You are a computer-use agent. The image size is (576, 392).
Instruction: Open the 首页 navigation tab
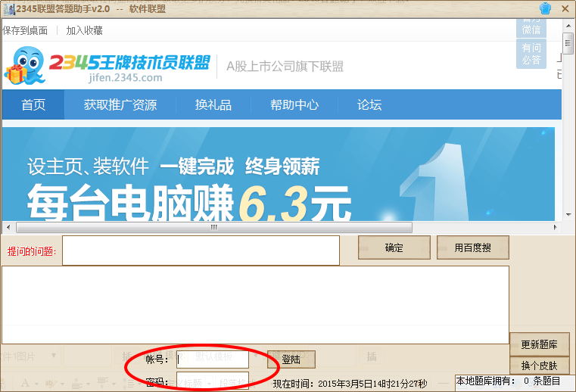pos(33,104)
